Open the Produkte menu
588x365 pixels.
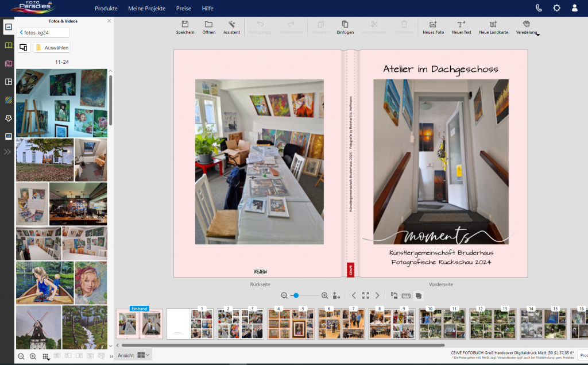tap(106, 9)
